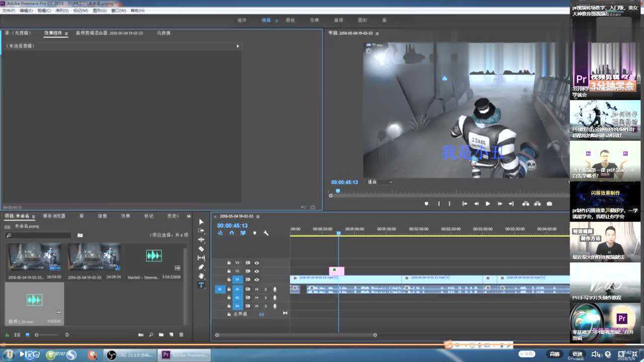This screenshot has height=362, width=644.
Task: Hide the V2 track with eye icon
Action: [257, 271]
